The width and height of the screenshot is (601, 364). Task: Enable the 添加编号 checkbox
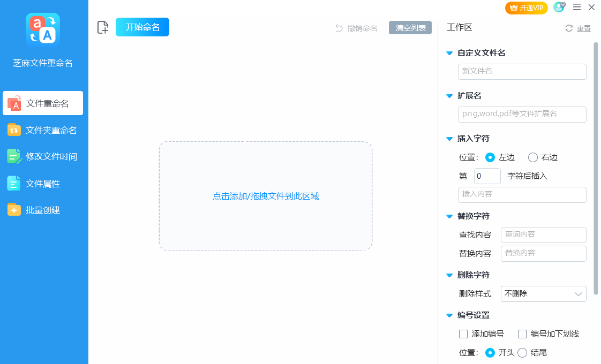click(x=464, y=334)
